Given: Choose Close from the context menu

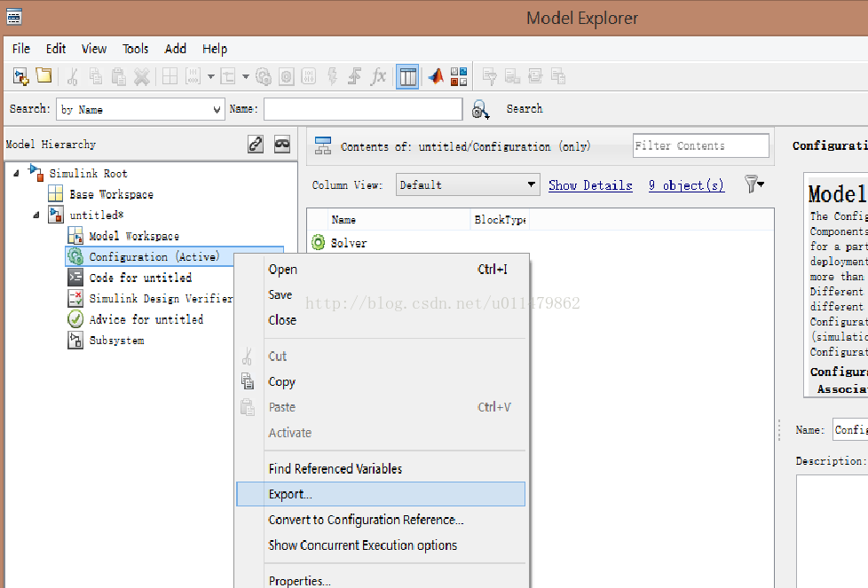Looking at the screenshot, I should 381,320.
